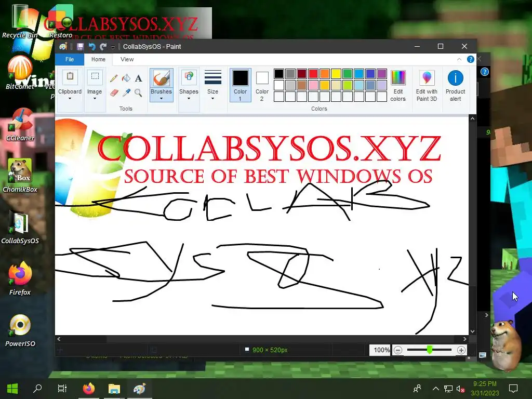Screen dimensions: 532x399
Task: Open the Recycle Bin desktop icon
Action: coord(20,21)
